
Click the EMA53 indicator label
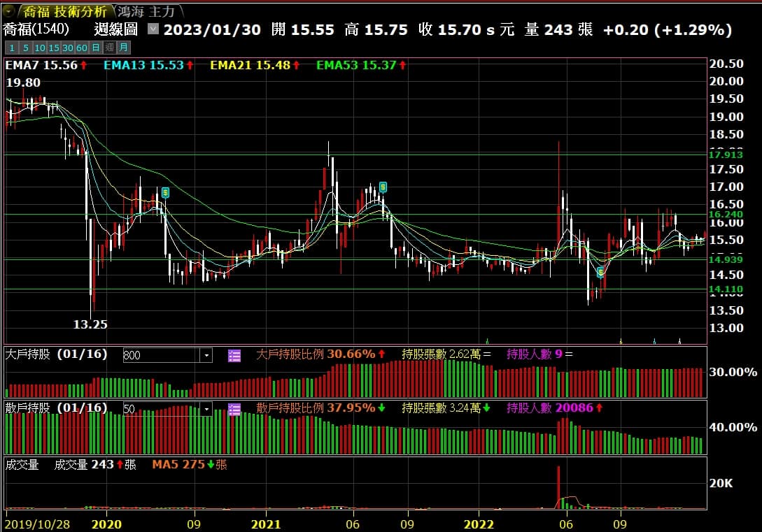(x=356, y=65)
